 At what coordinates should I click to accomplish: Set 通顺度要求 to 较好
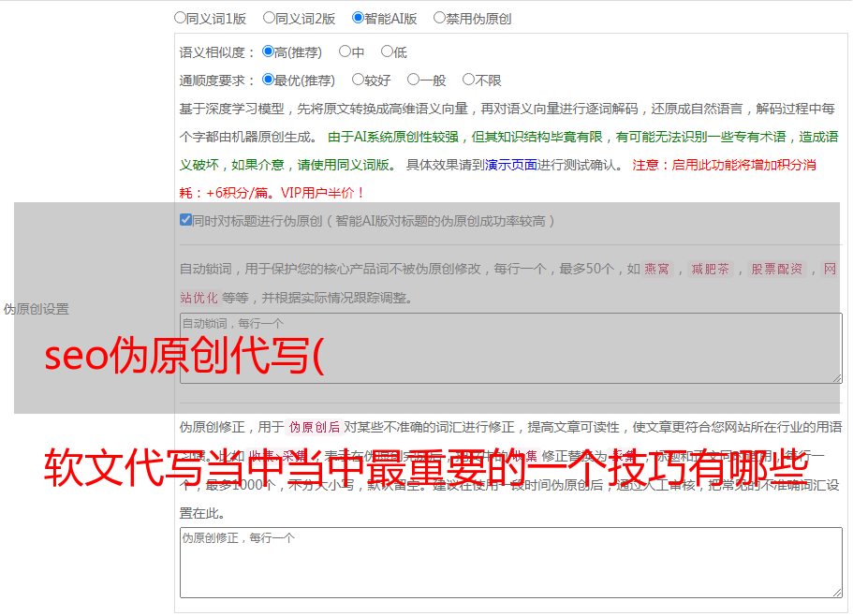pyautogui.click(x=358, y=80)
